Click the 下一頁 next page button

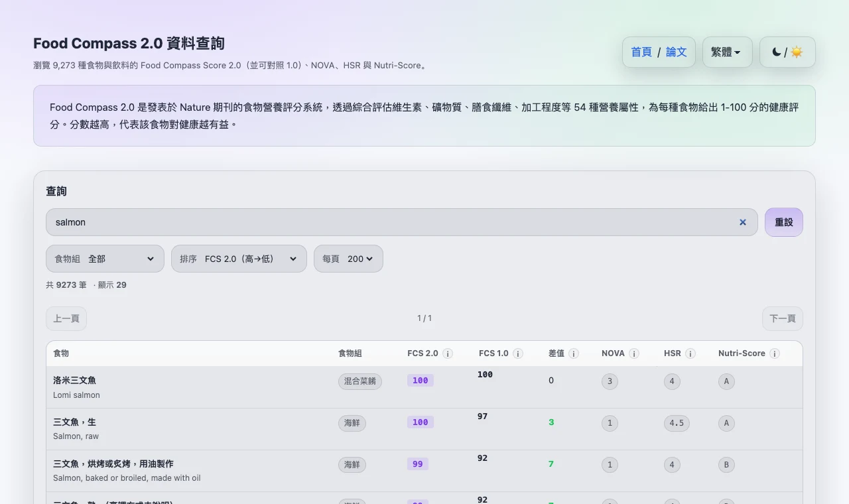(x=783, y=318)
